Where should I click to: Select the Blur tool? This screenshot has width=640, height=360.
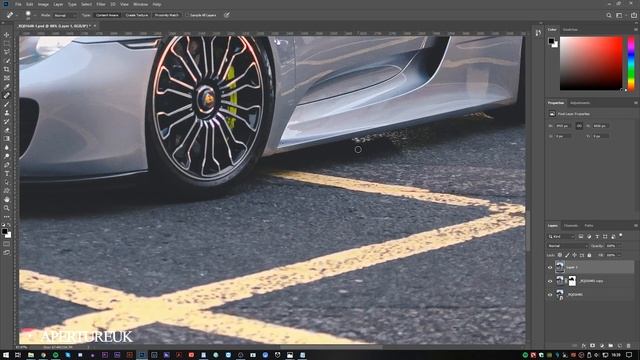7,147
